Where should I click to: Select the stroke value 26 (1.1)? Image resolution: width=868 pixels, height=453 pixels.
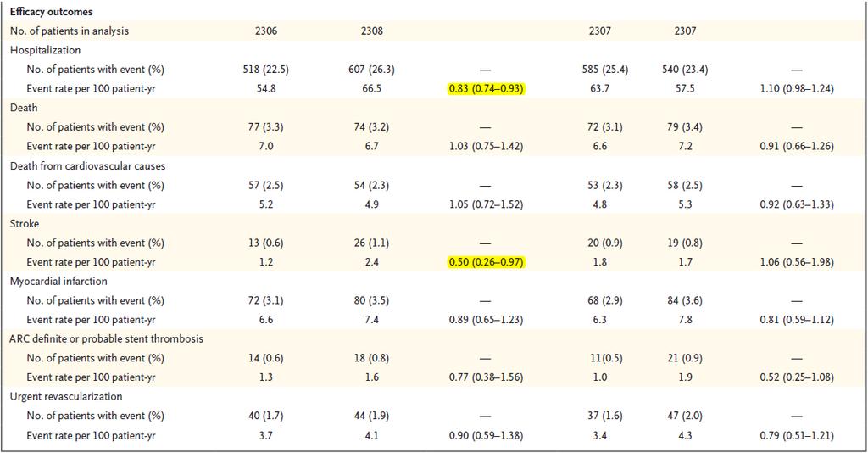pyautogui.click(x=371, y=243)
